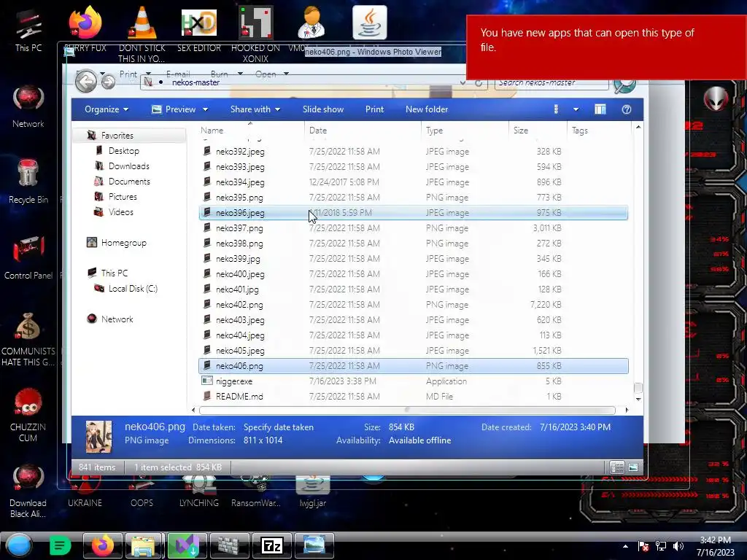The width and height of the screenshot is (747, 560).
Task: Switch to details view in status bar
Action: [x=617, y=467]
